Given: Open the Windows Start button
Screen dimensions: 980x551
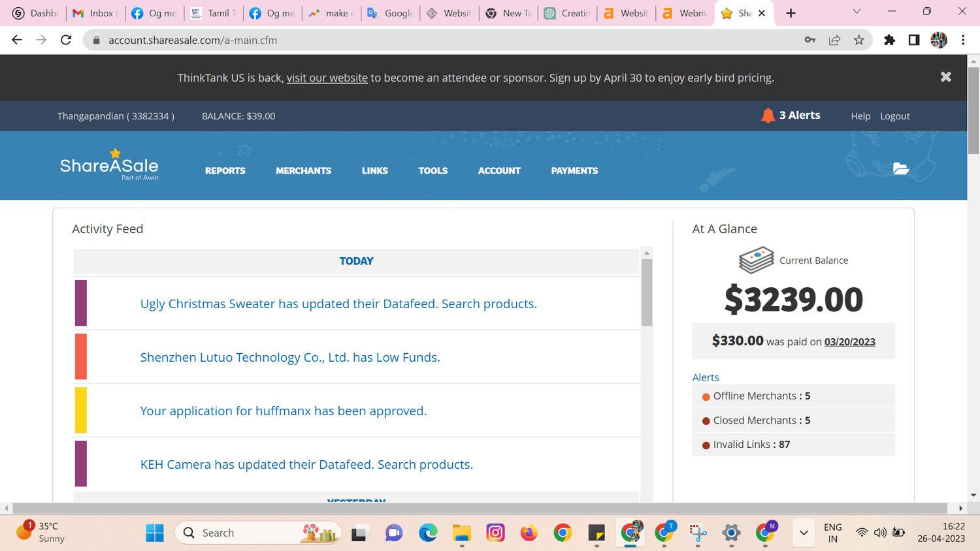Looking at the screenshot, I should 155,533.
